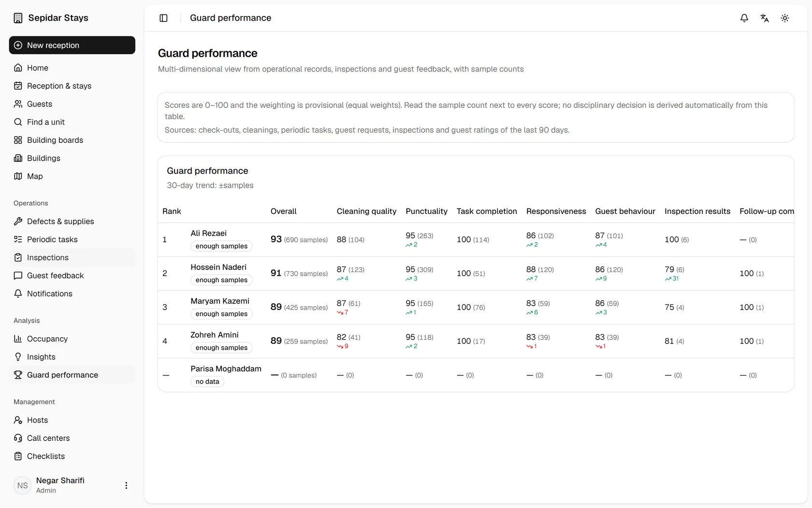Click the Inspections clipboard icon
812x508 pixels.
(18, 257)
